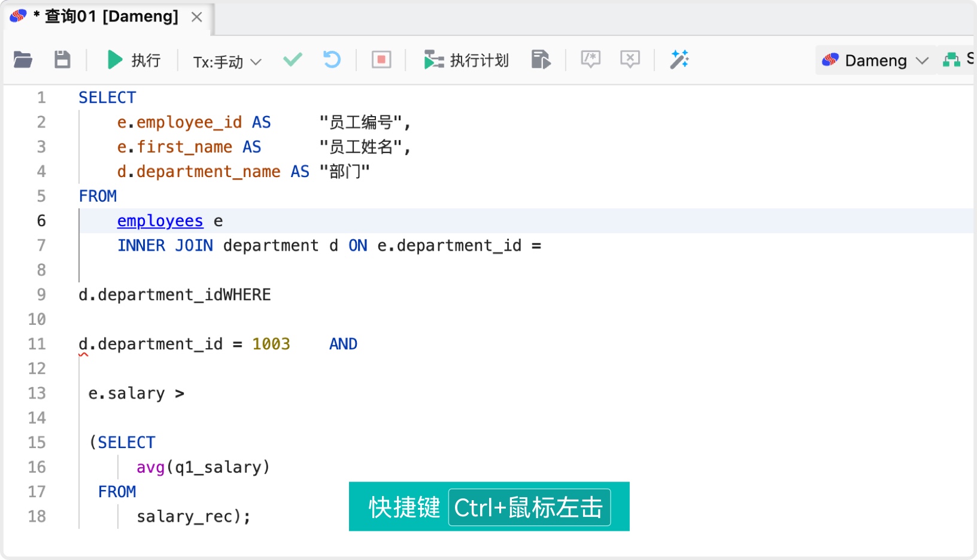
Task: Follow the employees table link
Action: [160, 221]
